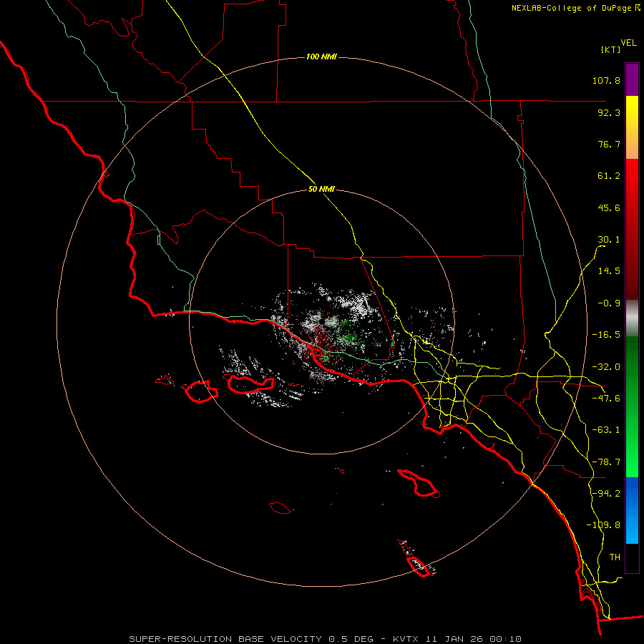644x644 pixels.
Task: Click the 50 NMI range ring label
Action: pos(321,190)
